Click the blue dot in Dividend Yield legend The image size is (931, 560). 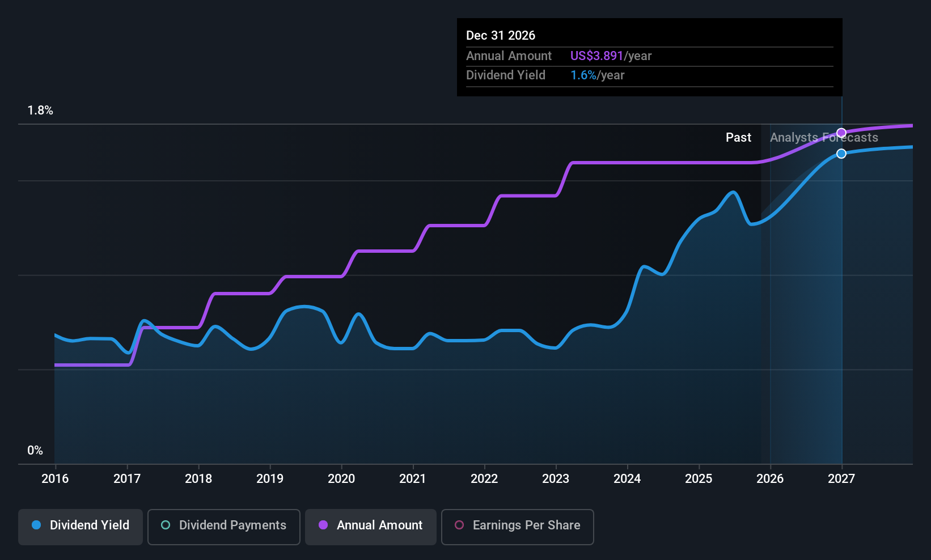tap(36, 525)
